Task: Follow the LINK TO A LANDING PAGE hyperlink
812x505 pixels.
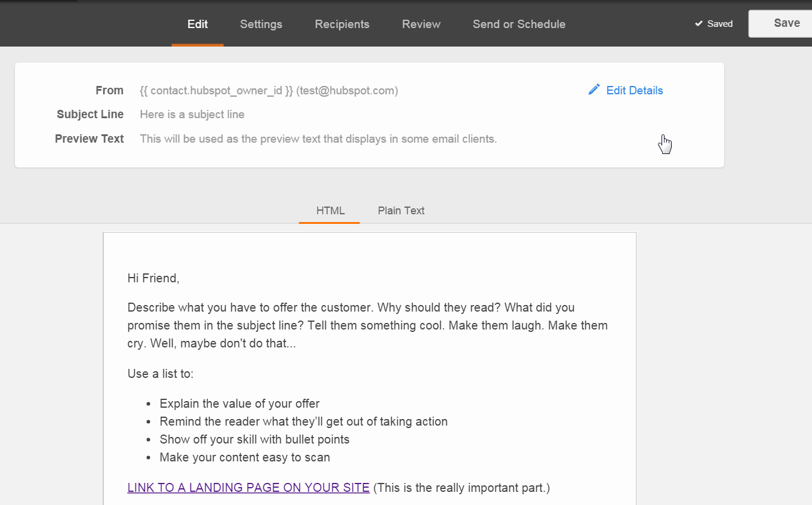Action: pyautogui.click(x=248, y=488)
